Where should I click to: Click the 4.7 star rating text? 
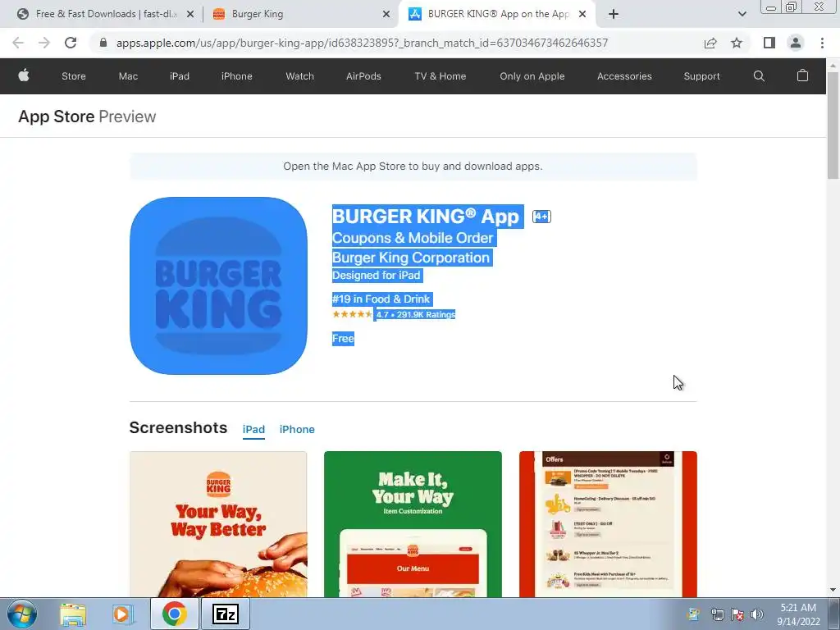point(415,314)
